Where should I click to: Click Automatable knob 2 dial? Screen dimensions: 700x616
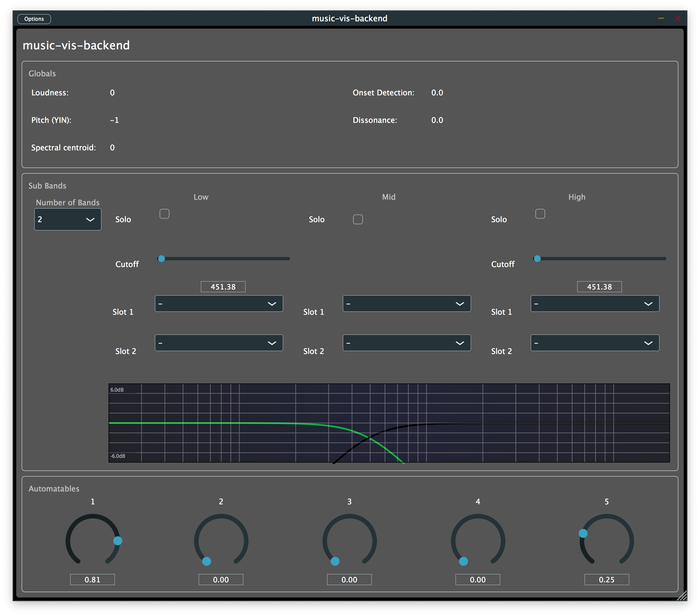pos(221,541)
